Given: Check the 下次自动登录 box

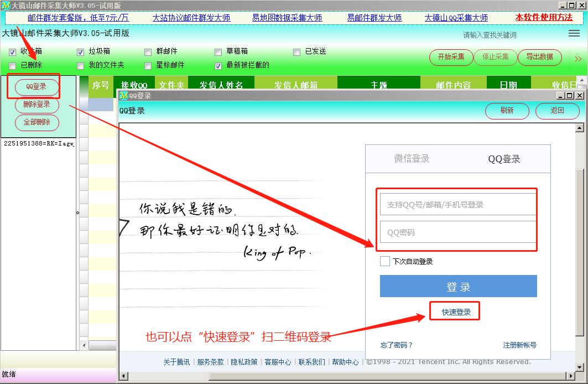Looking at the screenshot, I should coord(385,261).
